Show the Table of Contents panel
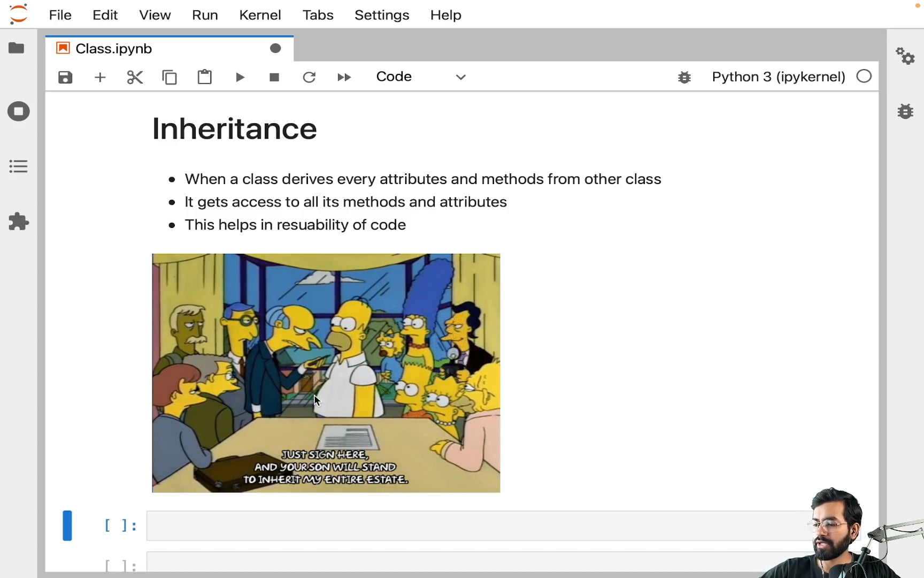 pyautogui.click(x=18, y=166)
